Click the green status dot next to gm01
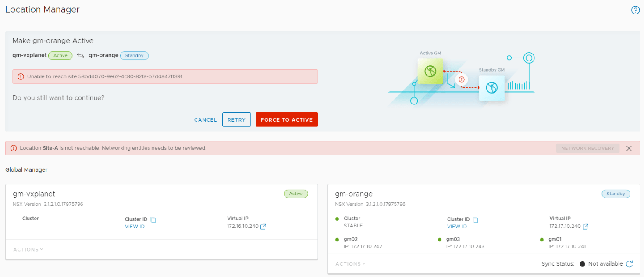The height and width of the screenshot is (277, 644). point(542,240)
